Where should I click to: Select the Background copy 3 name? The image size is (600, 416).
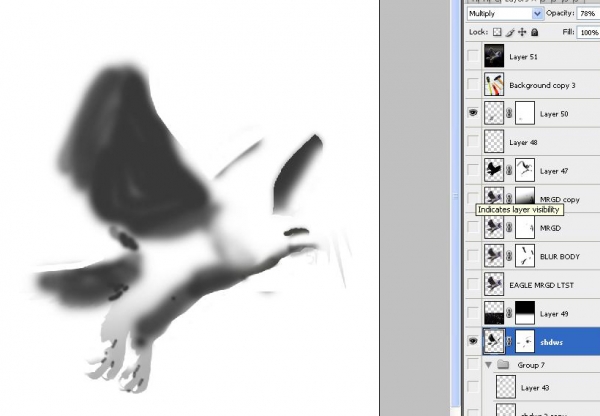click(542, 86)
